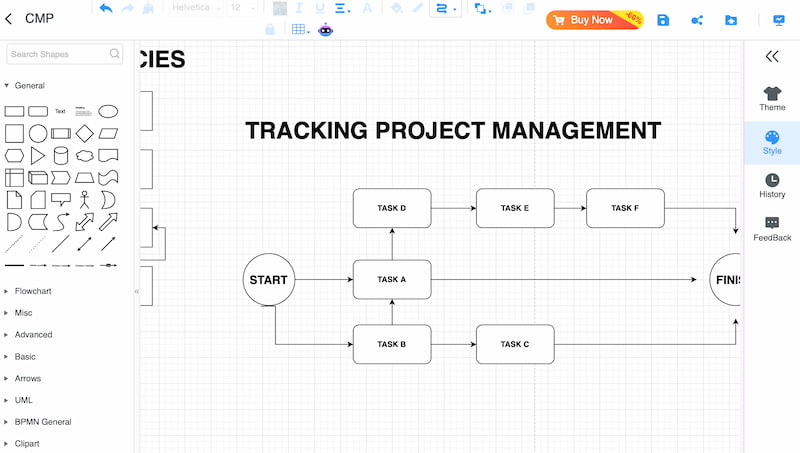This screenshot has width=800, height=453.
Task: Select the diamond shape in General
Action: tap(85, 134)
